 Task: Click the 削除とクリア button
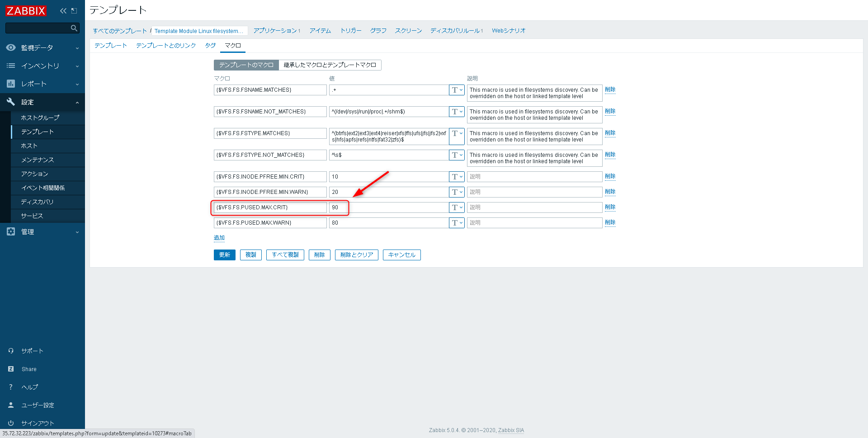tap(357, 255)
